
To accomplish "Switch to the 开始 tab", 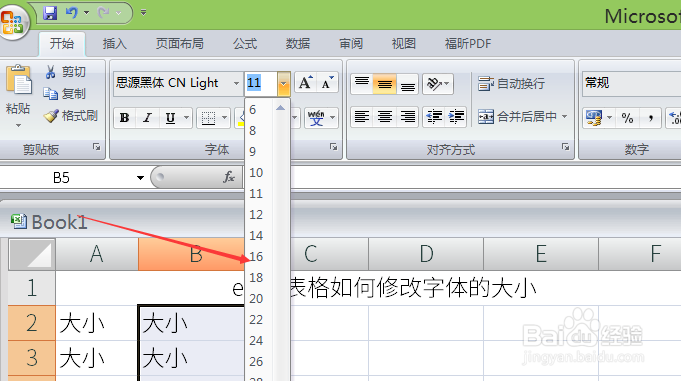I will [62, 43].
